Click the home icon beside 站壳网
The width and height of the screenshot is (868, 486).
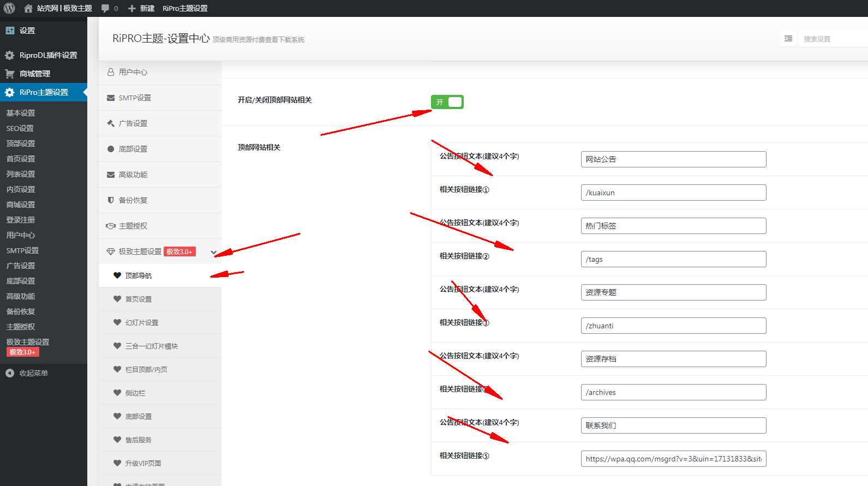coord(28,8)
